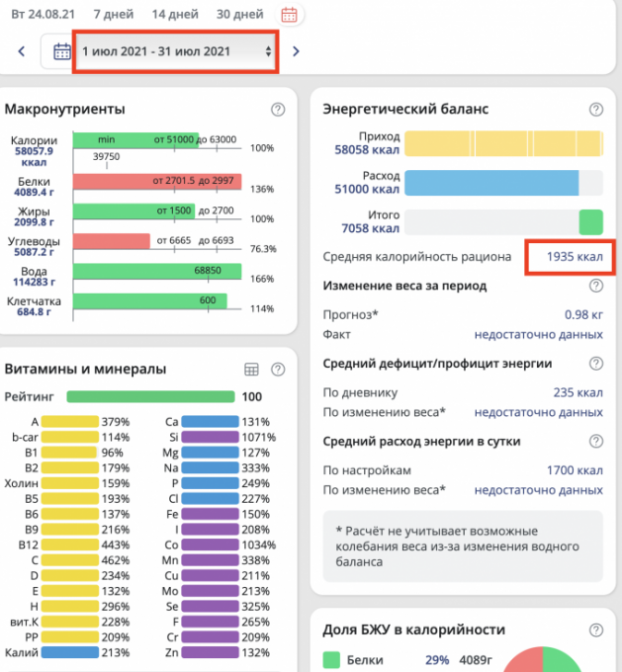
Task: Click the green Белки legend swatch
Action: point(331,659)
